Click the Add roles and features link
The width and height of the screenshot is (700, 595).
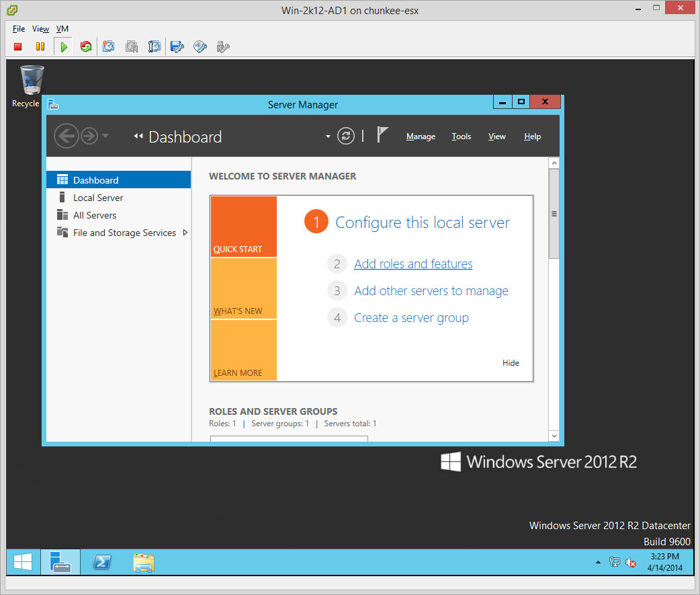tap(413, 264)
